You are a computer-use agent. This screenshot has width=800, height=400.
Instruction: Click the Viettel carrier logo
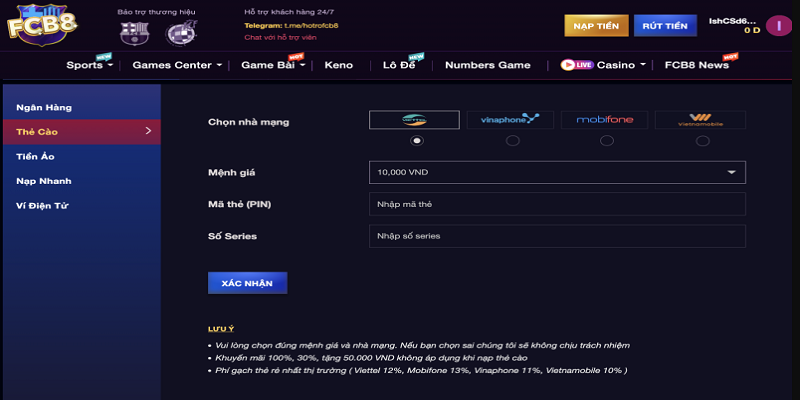click(x=414, y=120)
